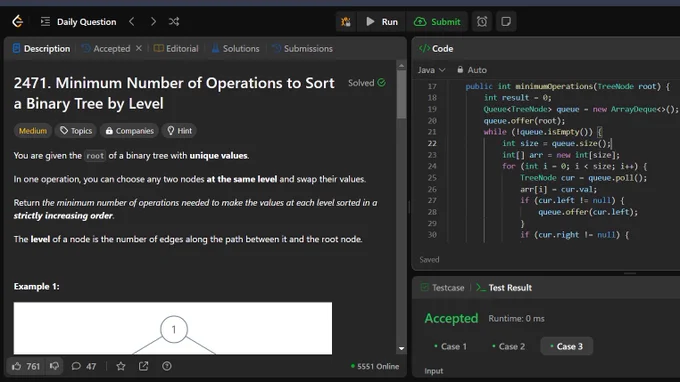680x382 pixels.
Task: Switch to the Testcase tab
Action: pos(442,287)
